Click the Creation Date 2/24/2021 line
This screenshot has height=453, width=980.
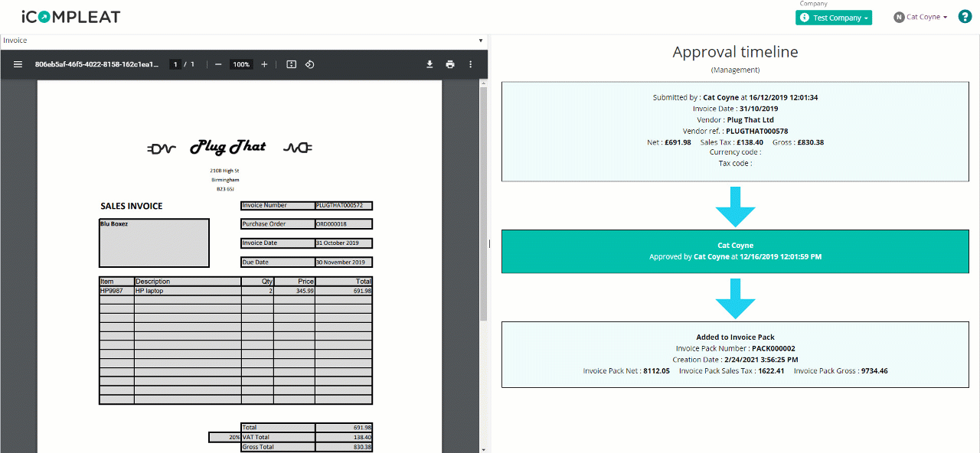click(x=735, y=360)
